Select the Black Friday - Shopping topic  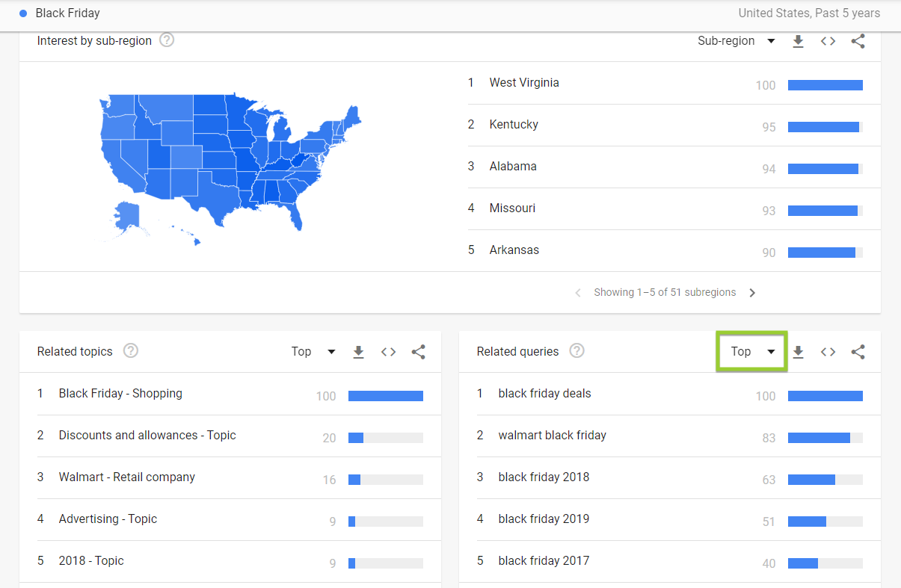(x=120, y=393)
